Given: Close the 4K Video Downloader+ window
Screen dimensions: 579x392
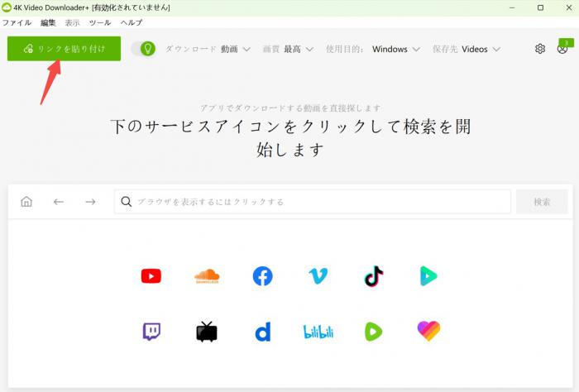Looking at the screenshot, I should 569,7.
